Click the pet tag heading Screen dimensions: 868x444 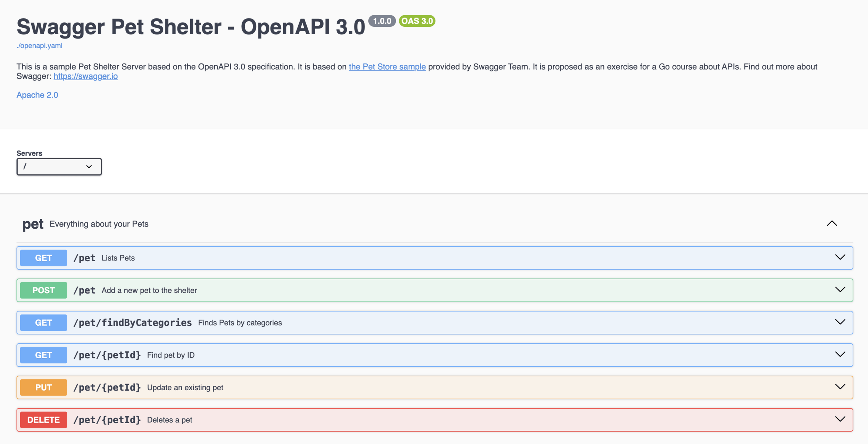pyautogui.click(x=33, y=224)
